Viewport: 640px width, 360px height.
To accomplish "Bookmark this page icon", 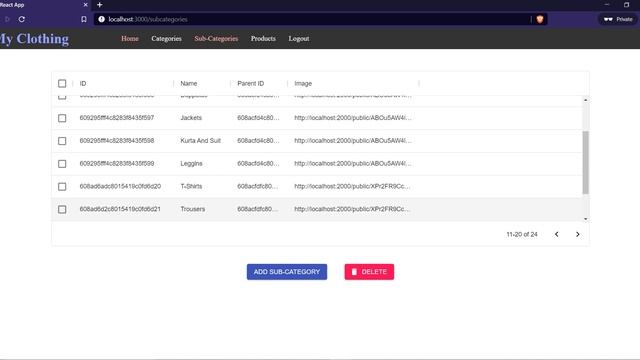I will (x=84, y=19).
